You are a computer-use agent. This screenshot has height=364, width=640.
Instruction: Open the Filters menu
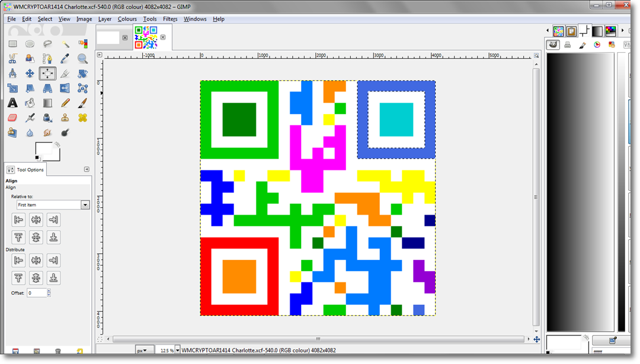pyautogui.click(x=170, y=19)
